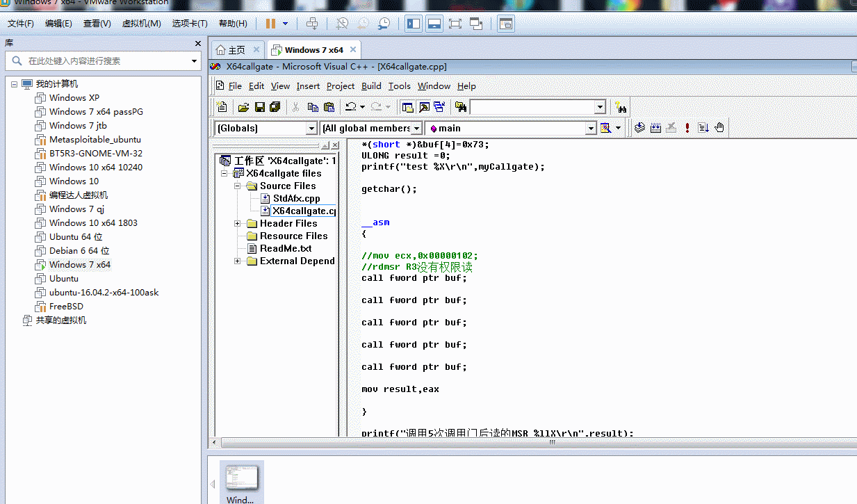Viewport: 857px width, 504px height.
Task: Select Windows 10 x64 1803 virtual machine
Action: 93,223
